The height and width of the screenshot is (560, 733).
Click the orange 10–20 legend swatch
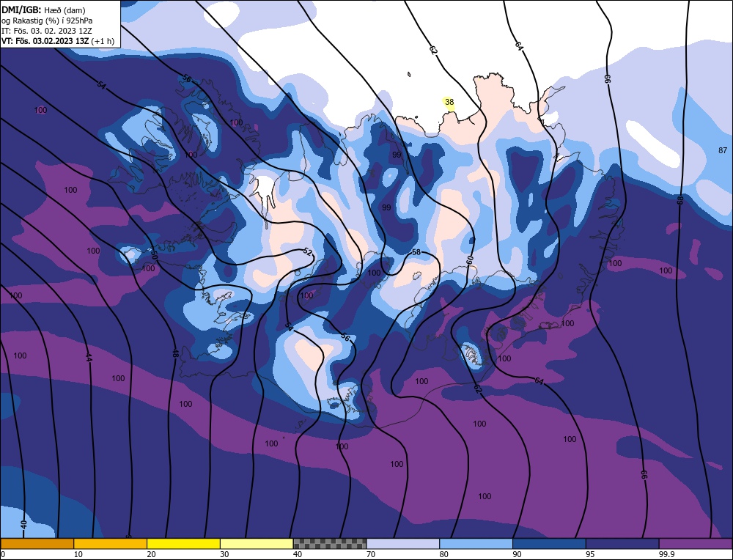pos(111,544)
